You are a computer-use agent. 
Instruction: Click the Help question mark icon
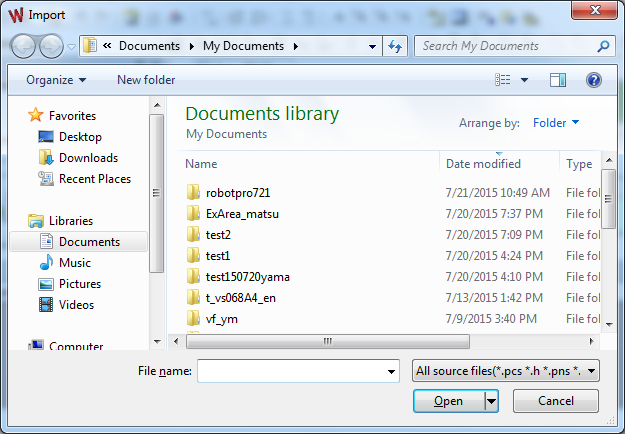[x=593, y=80]
